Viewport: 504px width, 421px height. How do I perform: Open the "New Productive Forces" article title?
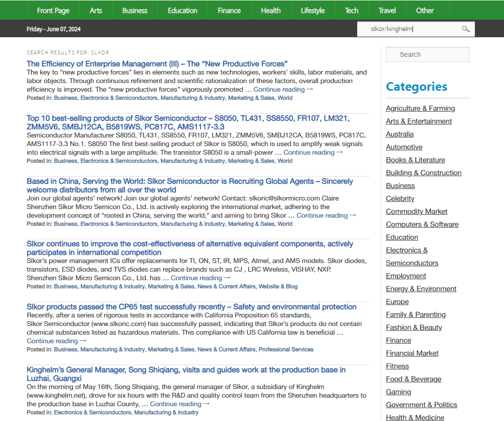point(157,63)
